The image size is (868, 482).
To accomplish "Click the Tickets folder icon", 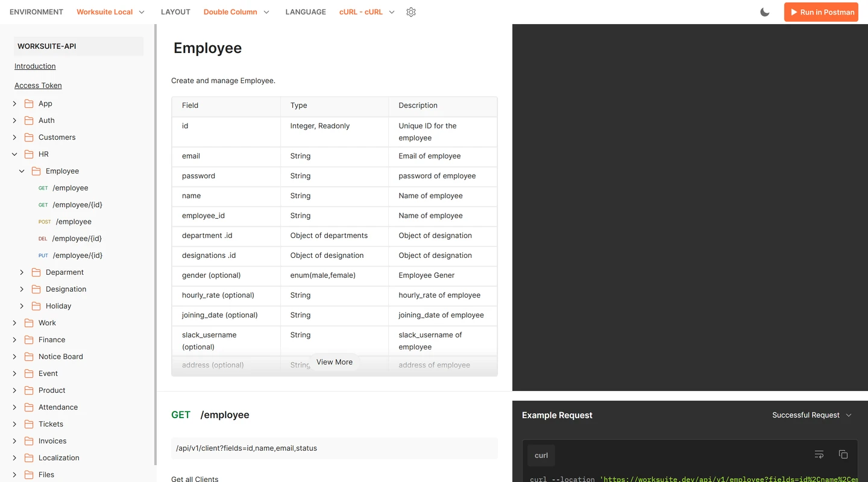I will tap(29, 424).
